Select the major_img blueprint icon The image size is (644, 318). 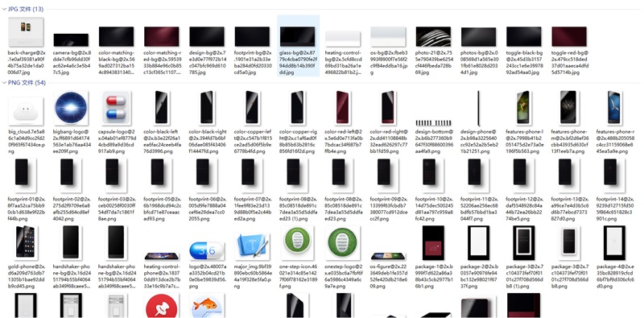click(252, 246)
